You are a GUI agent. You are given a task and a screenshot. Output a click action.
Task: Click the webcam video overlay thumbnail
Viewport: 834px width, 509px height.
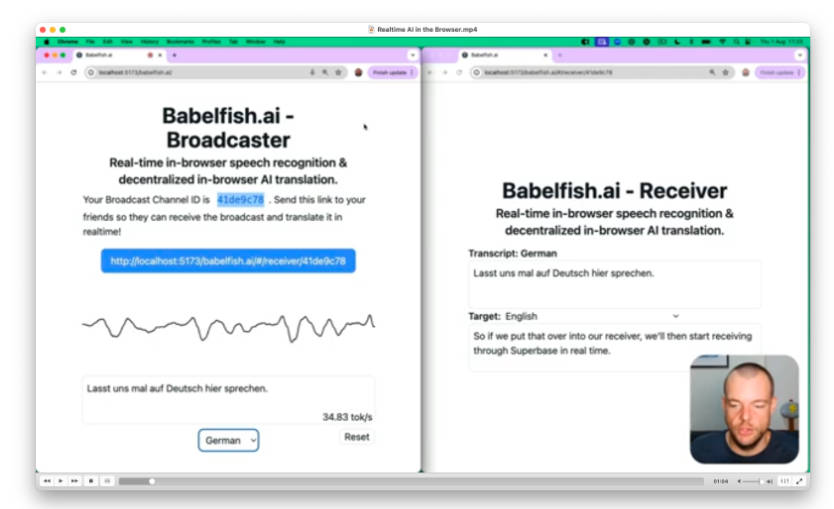click(x=744, y=409)
